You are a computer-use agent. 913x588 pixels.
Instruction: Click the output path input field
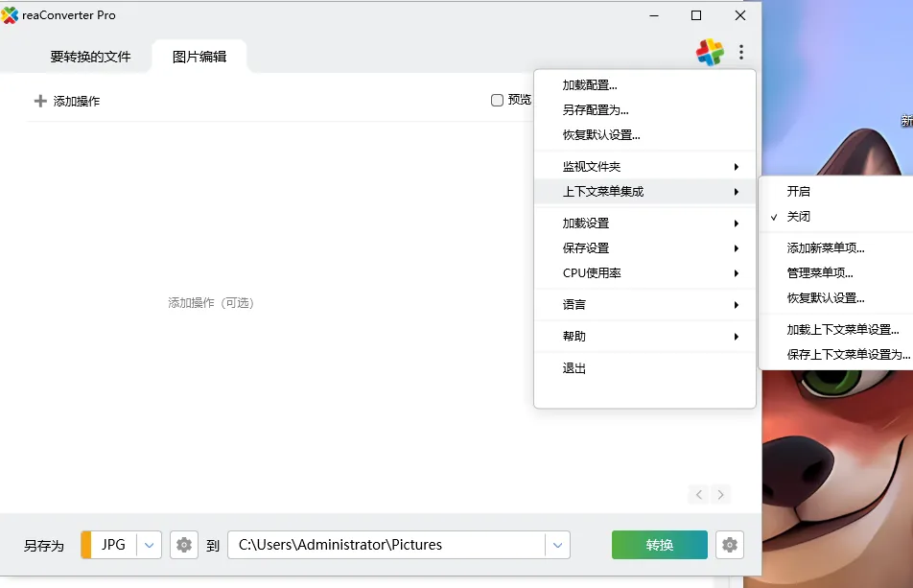384,544
